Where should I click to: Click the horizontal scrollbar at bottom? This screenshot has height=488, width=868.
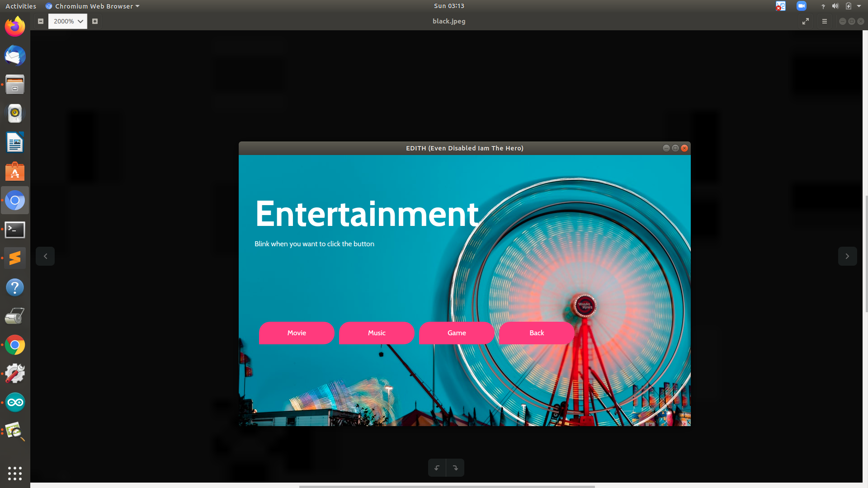coord(447,486)
